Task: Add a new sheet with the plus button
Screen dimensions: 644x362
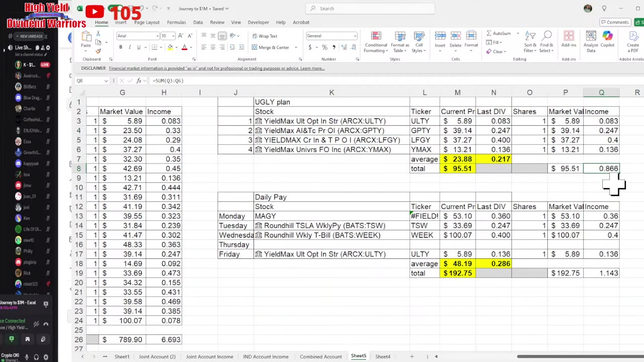Action: tap(412, 356)
